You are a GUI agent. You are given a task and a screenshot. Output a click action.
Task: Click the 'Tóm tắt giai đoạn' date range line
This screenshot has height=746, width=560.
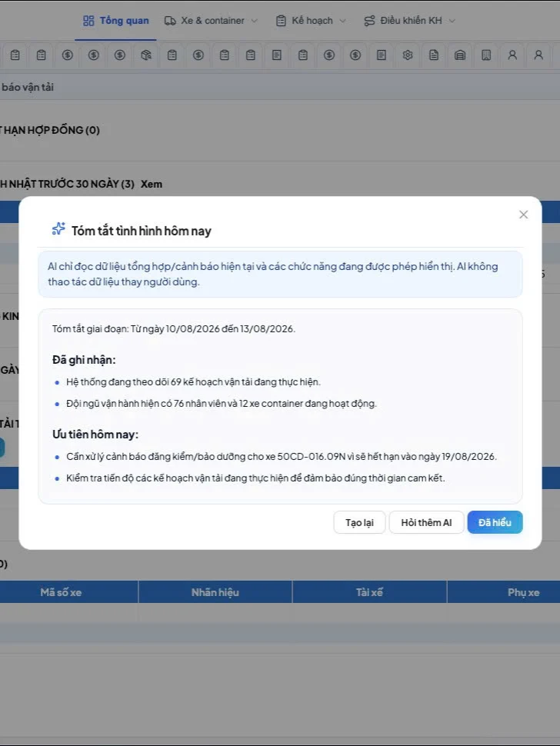pyautogui.click(x=174, y=328)
